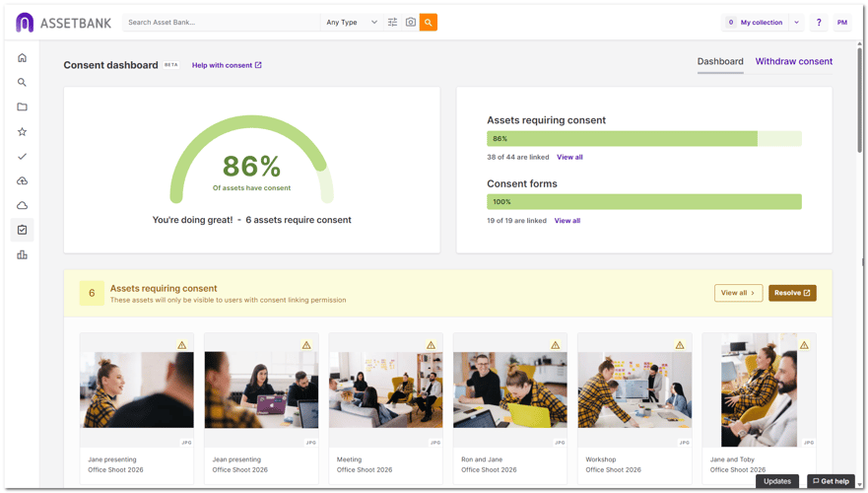This screenshot has width=868, height=493.
Task: Click the orange search button
Action: coord(429,22)
